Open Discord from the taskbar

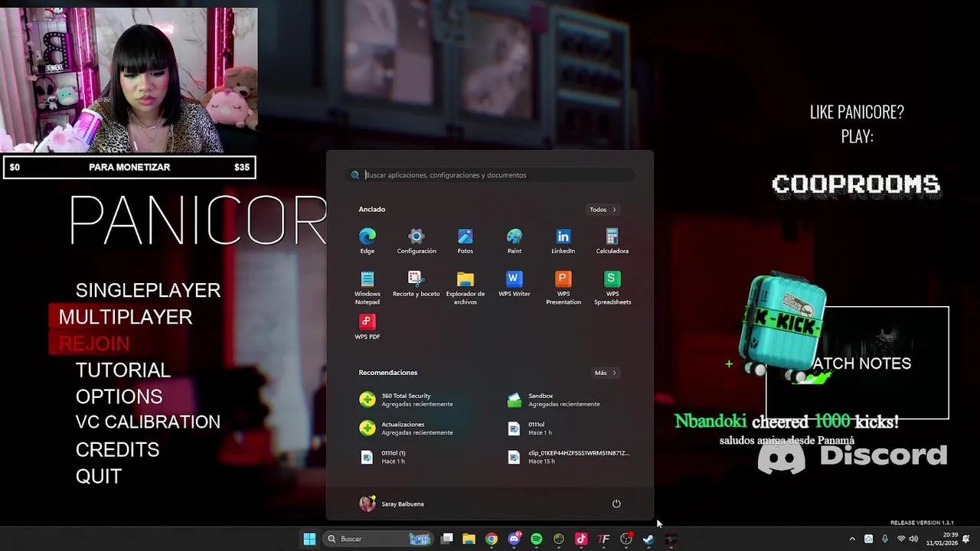tap(514, 539)
